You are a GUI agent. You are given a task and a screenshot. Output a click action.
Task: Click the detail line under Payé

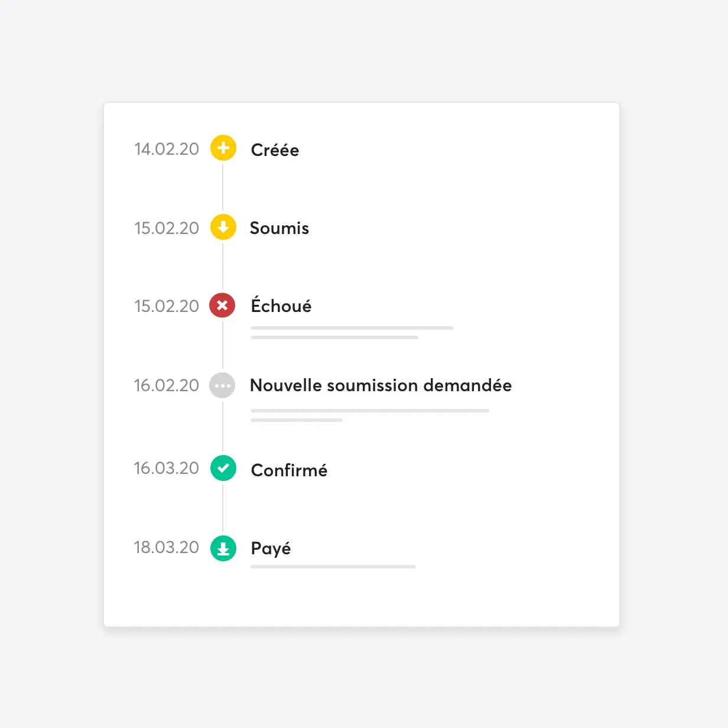pos(333,567)
